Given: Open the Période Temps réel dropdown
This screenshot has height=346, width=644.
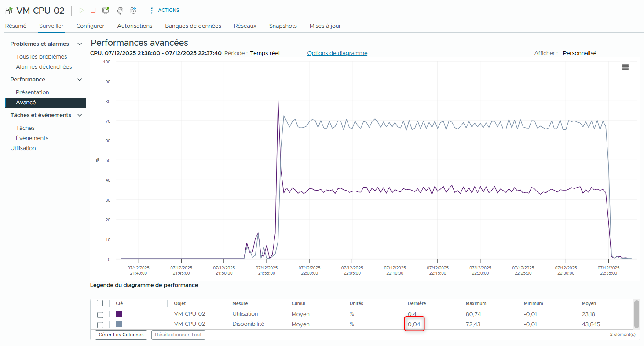Looking at the screenshot, I should click(276, 53).
